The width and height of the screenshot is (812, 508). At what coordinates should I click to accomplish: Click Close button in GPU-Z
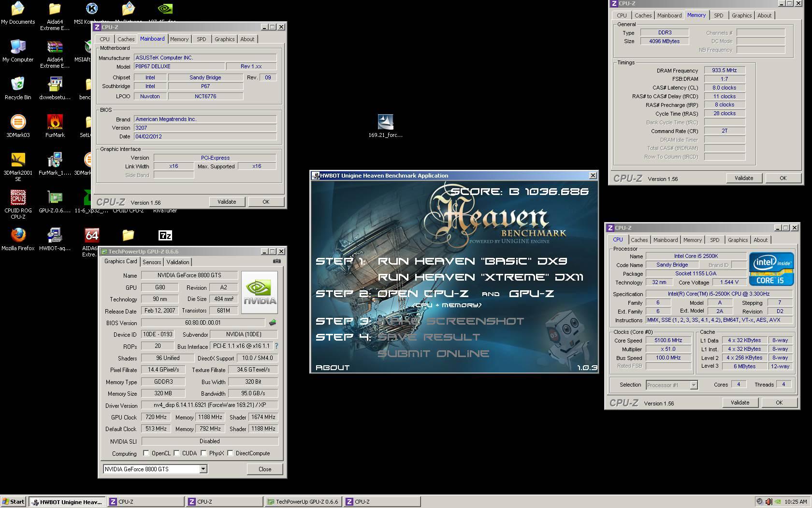click(x=265, y=469)
